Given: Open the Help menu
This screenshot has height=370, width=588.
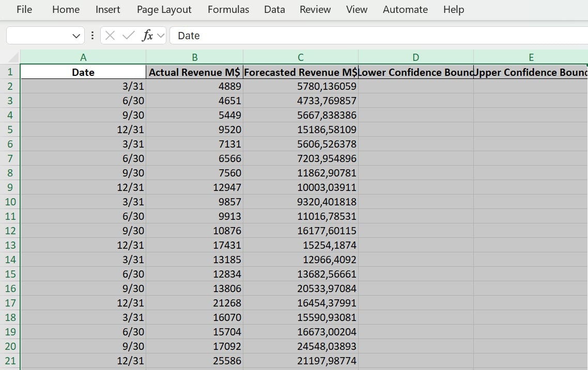Looking at the screenshot, I should point(453,9).
